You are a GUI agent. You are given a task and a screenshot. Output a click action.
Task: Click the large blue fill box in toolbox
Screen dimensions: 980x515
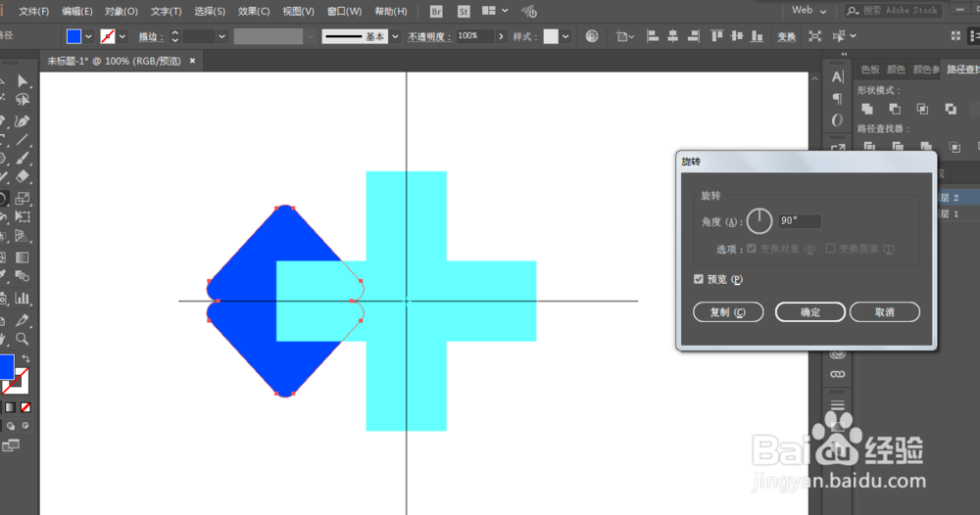point(6,366)
